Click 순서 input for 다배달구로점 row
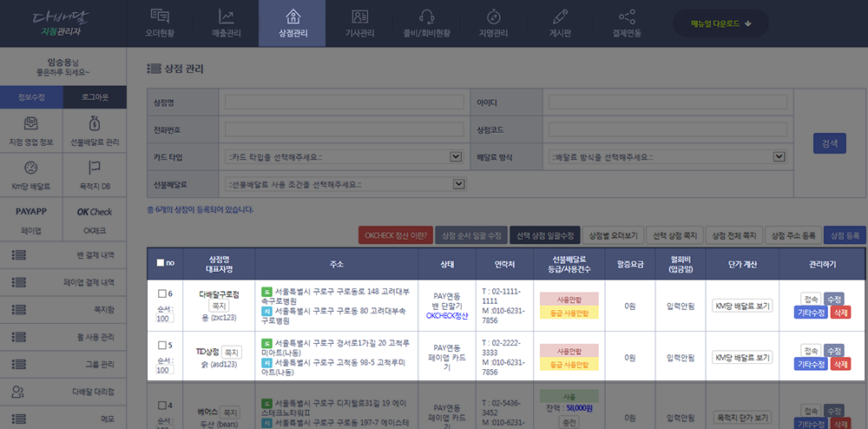 [165, 319]
